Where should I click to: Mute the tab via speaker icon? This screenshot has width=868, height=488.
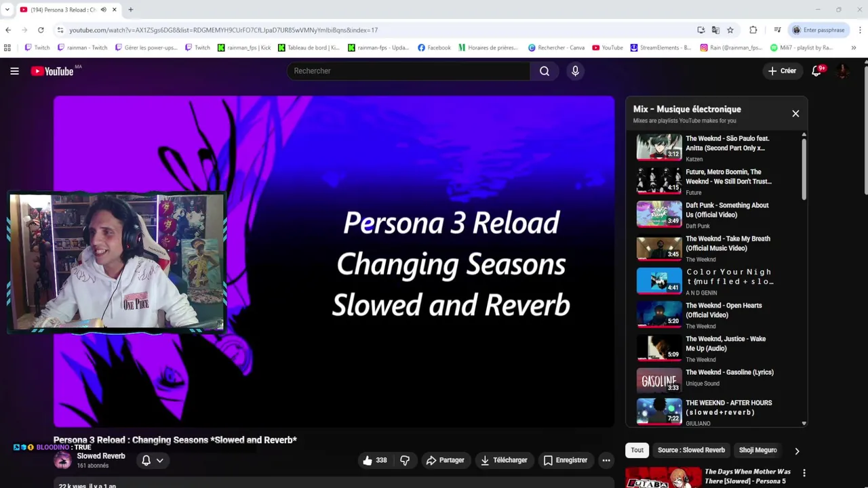pos(103,9)
